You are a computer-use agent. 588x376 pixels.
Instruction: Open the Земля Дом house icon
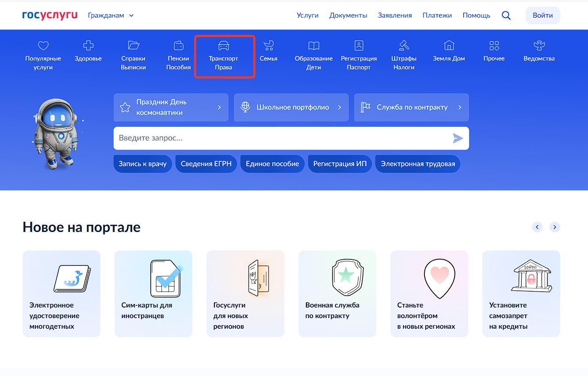tap(449, 45)
